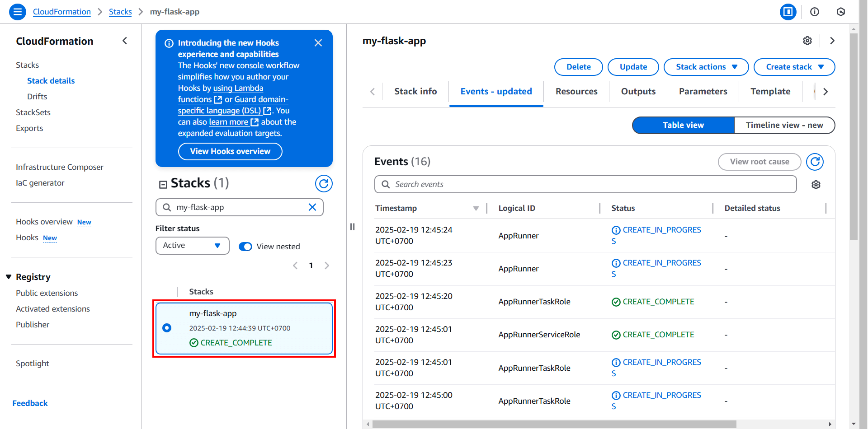Open the Create stack dropdown
Screen dimensions: 868x429
point(794,67)
